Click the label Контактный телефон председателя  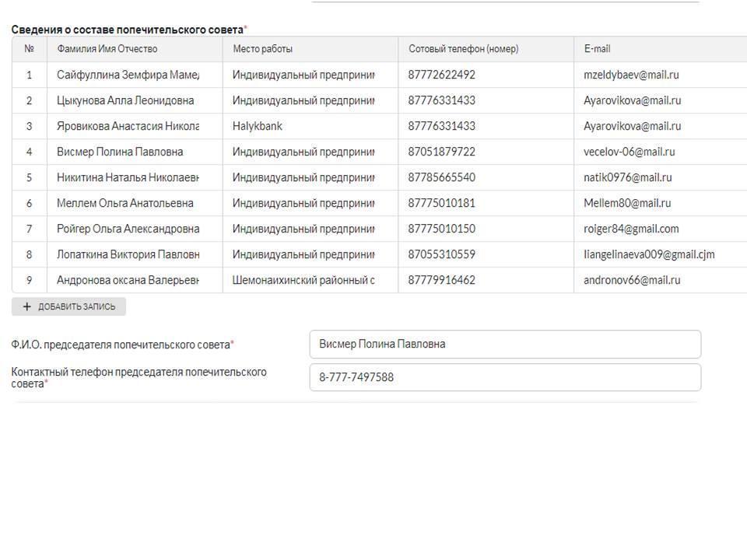[139, 378]
